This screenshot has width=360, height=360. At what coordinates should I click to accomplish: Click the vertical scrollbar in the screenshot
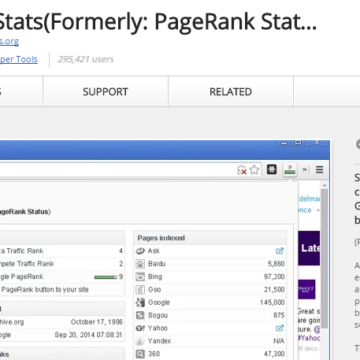324,258
